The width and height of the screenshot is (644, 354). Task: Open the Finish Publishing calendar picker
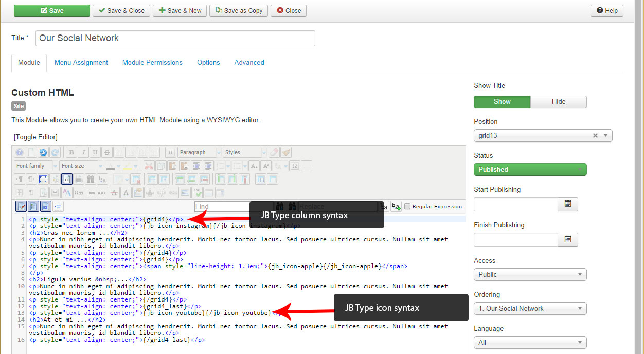[x=568, y=240]
